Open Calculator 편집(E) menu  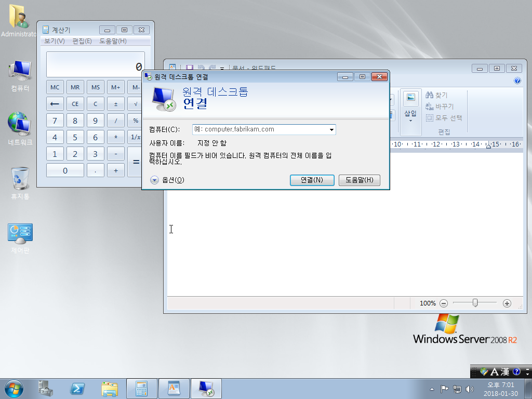tap(82, 41)
